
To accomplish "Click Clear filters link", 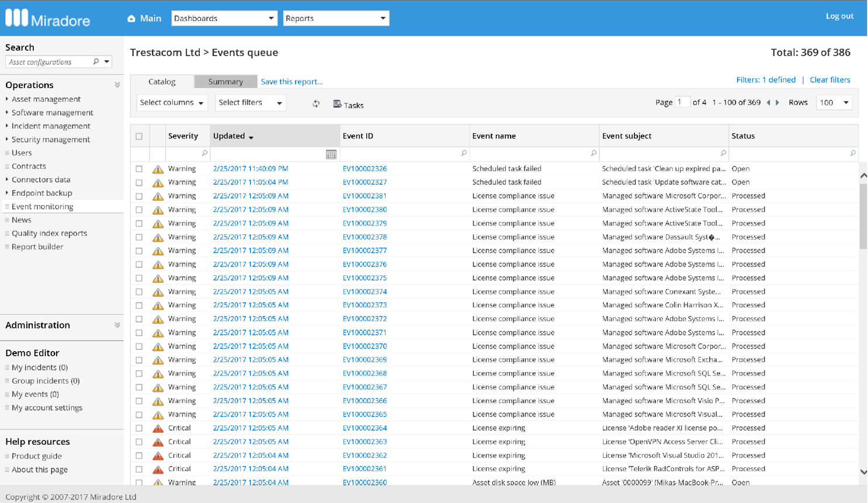I will tap(830, 80).
